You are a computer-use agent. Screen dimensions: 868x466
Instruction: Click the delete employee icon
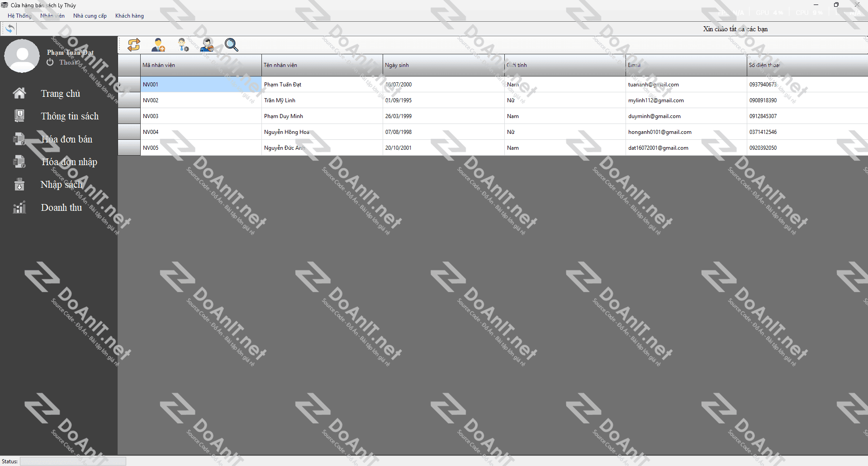[207, 45]
